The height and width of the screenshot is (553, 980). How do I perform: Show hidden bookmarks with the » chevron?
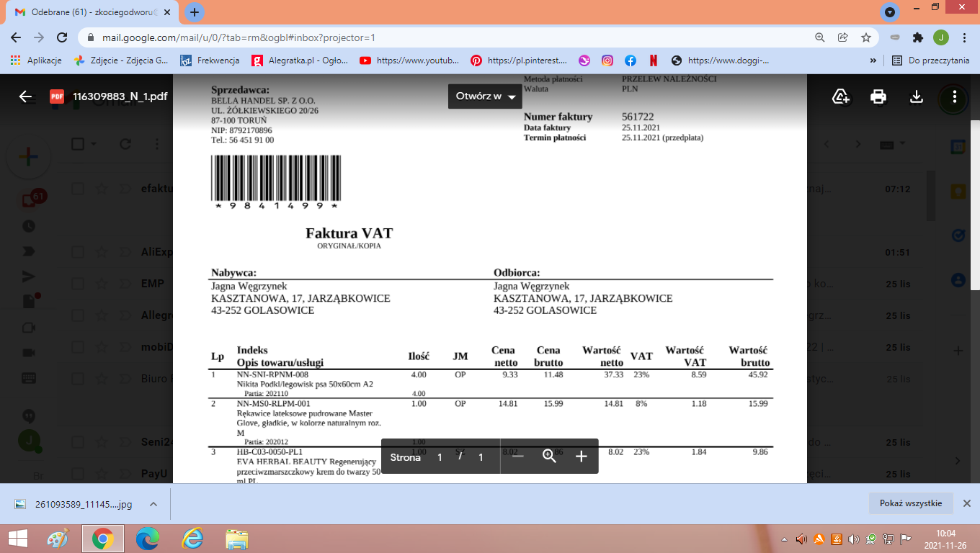(873, 60)
